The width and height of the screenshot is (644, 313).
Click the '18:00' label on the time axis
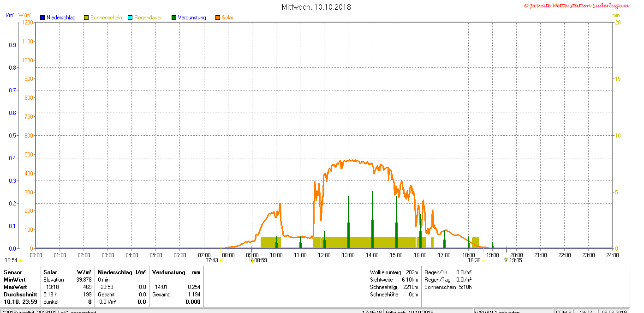pyautogui.click(x=468, y=255)
